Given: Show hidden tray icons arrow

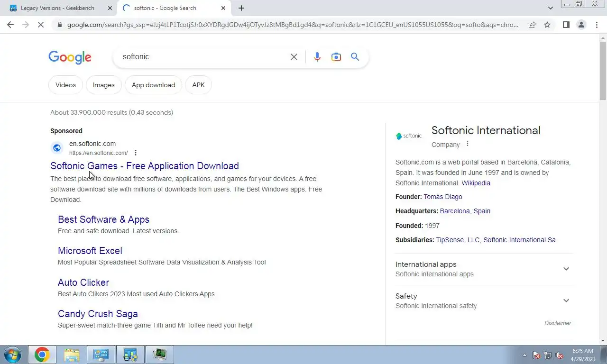Looking at the screenshot, I should tap(524, 355).
